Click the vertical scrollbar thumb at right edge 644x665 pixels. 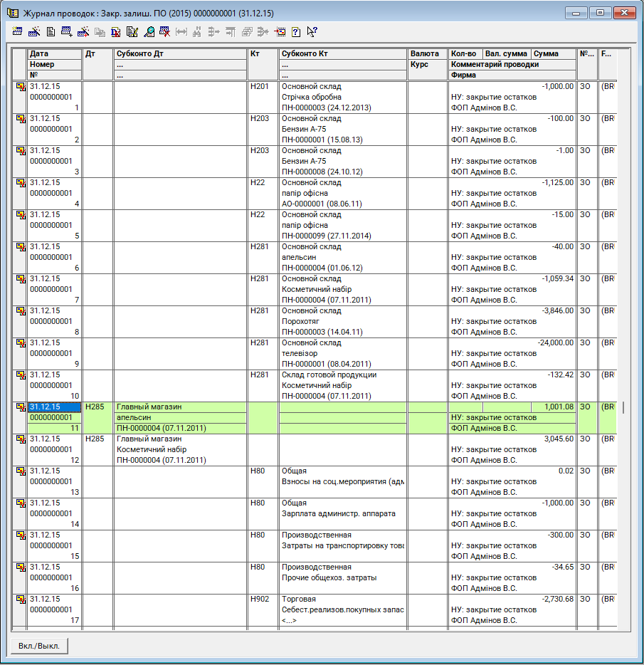coord(623,407)
